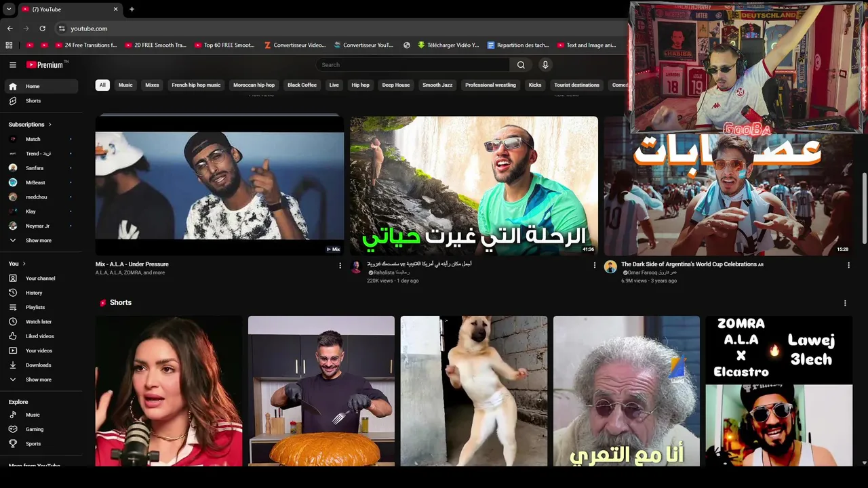
Task: Open Shorts shelf three-dot menu
Action: tap(845, 303)
